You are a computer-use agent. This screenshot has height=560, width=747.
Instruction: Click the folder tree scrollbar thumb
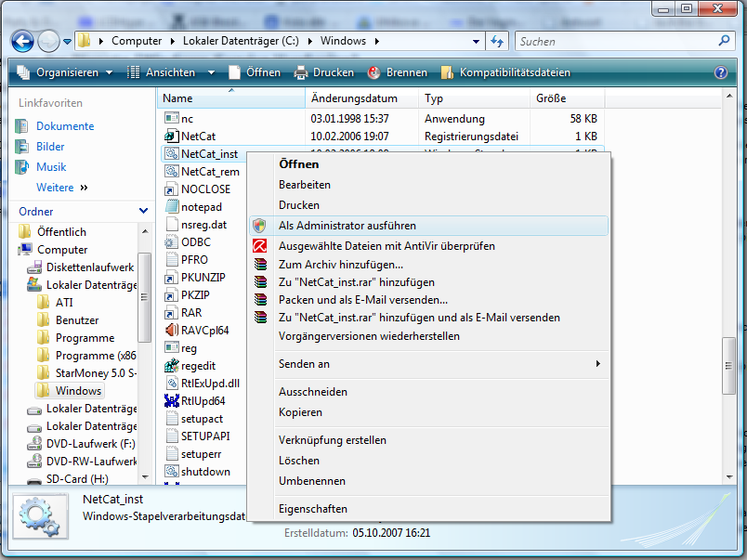pos(144,297)
